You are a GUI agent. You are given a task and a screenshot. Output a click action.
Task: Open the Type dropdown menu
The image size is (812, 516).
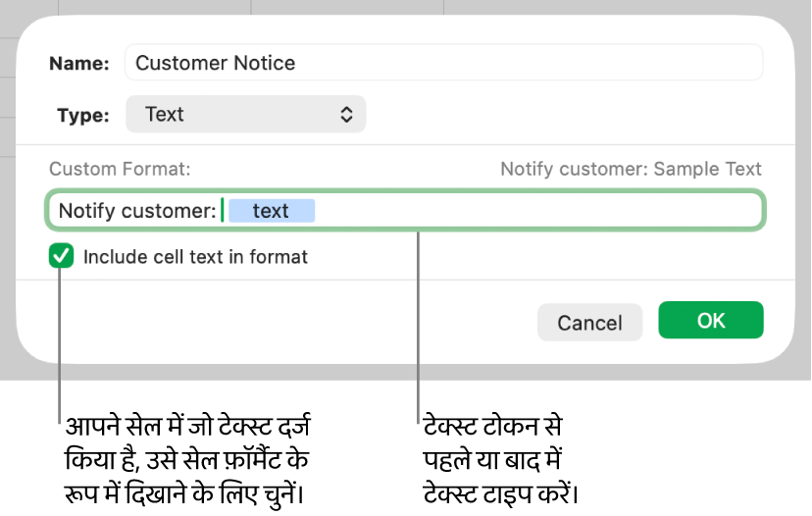click(x=245, y=115)
